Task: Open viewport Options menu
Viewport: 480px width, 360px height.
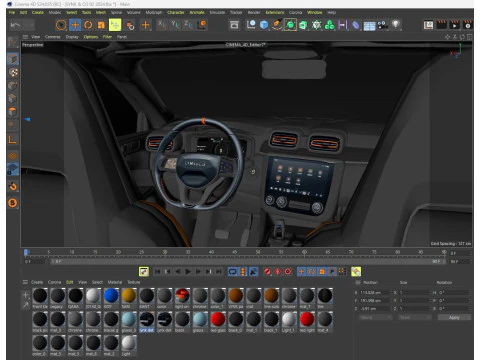Action: tap(91, 37)
